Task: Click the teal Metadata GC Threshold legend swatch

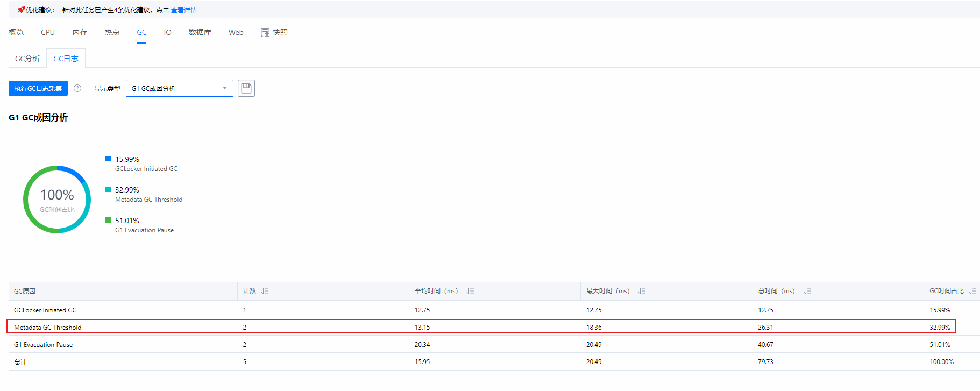Action: (108, 189)
